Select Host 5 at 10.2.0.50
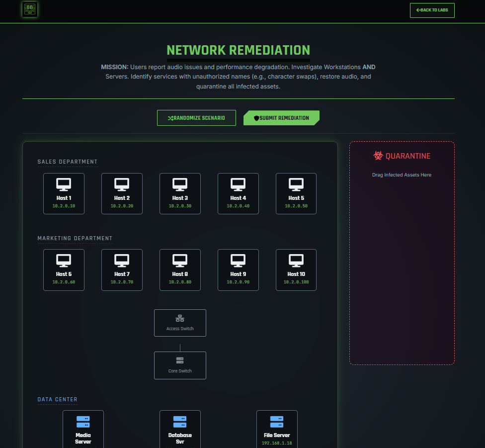485x448 pixels. (296, 193)
